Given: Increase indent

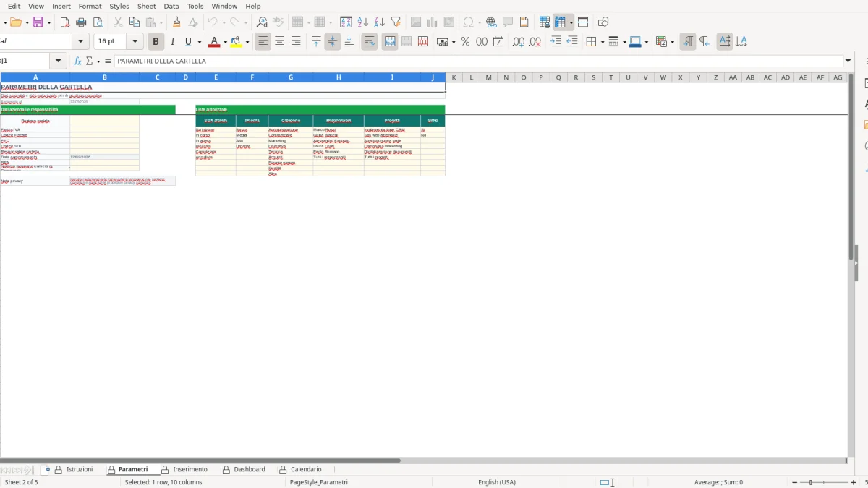Looking at the screenshot, I should (556, 42).
